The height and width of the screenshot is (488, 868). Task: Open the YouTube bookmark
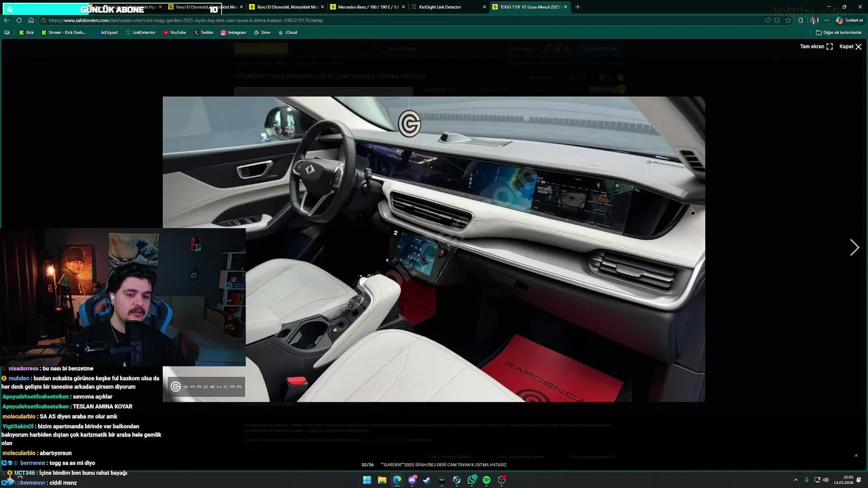(174, 33)
